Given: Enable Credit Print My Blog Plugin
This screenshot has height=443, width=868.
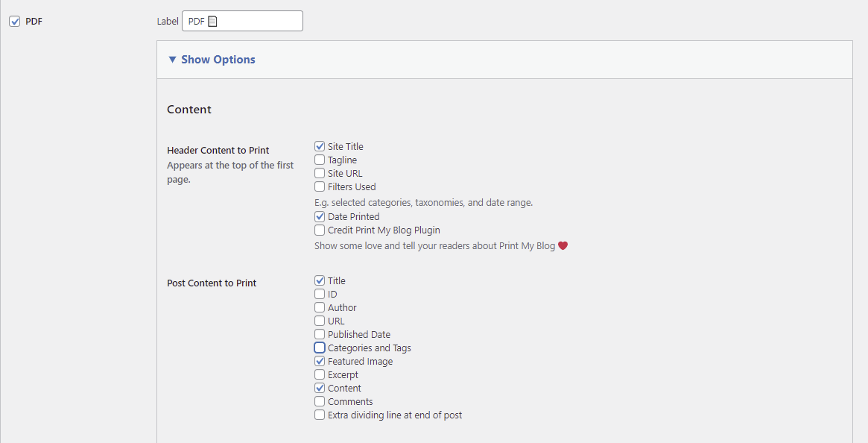Looking at the screenshot, I should pos(320,230).
